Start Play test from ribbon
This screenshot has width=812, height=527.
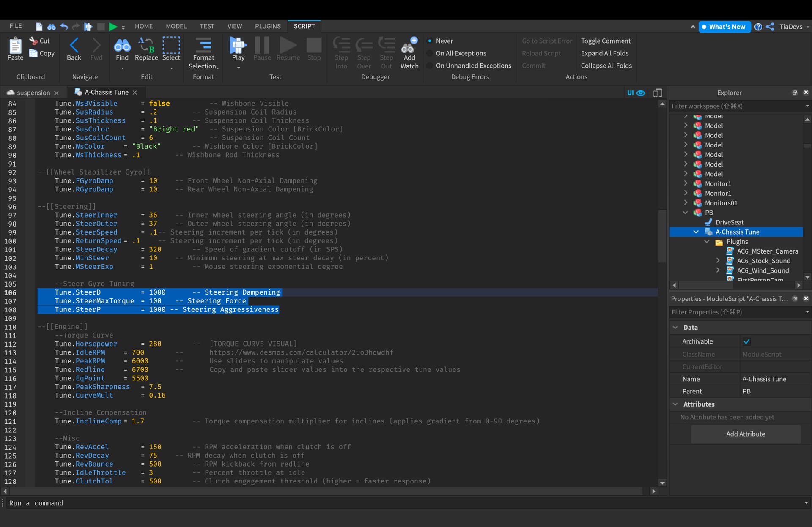click(238, 49)
